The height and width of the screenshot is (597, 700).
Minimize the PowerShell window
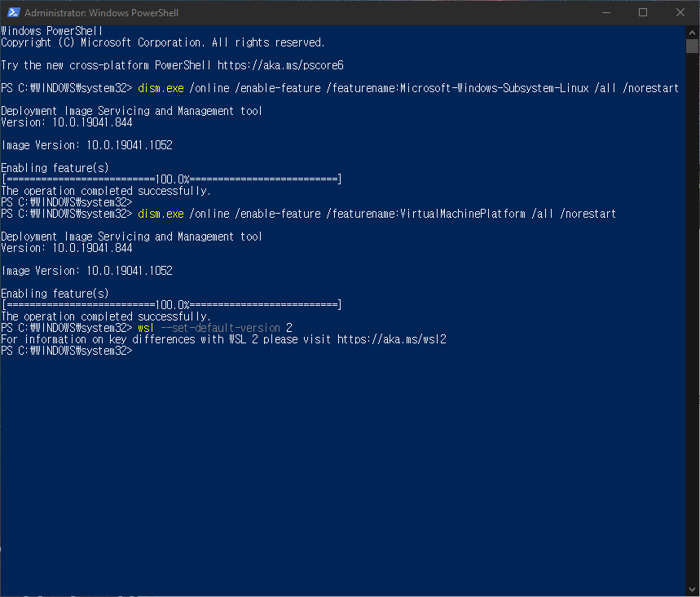605,12
